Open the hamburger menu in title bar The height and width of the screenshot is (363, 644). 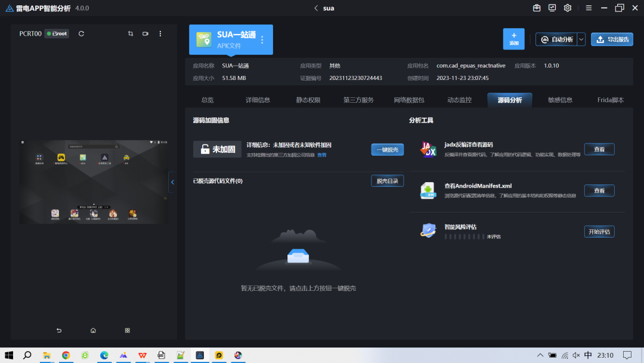(x=589, y=8)
